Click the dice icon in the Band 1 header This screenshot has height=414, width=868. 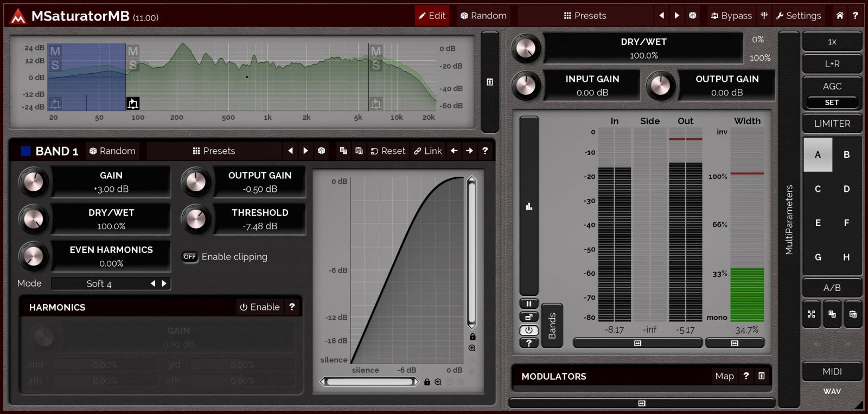[321, 151]
